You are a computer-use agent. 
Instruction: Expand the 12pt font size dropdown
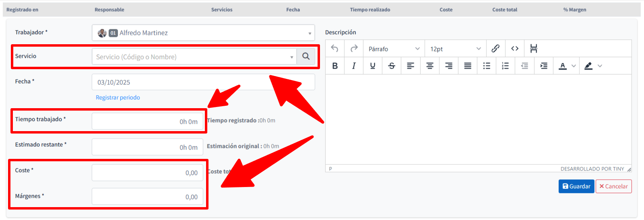[455, 49]
